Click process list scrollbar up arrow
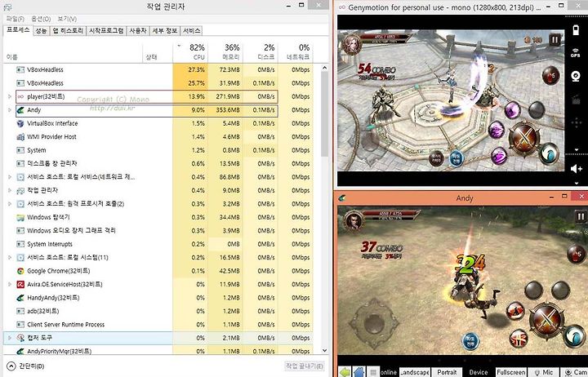The width and height of the screenshot is (588, 377). (325, 68)
